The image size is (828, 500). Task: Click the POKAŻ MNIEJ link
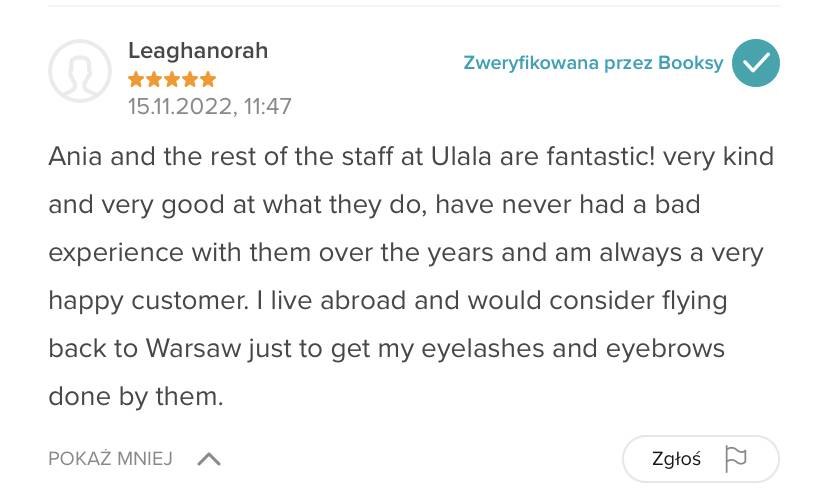(110, 459)
